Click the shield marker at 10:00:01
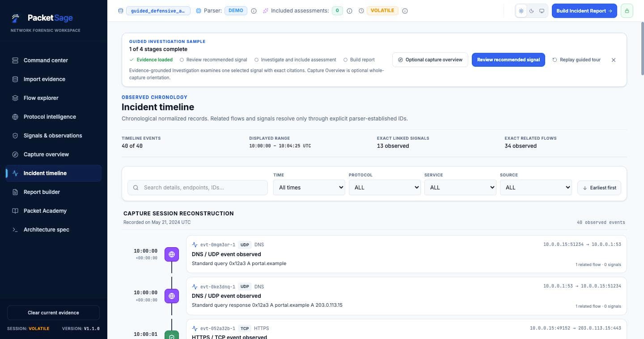 click(x=172, y=335)
